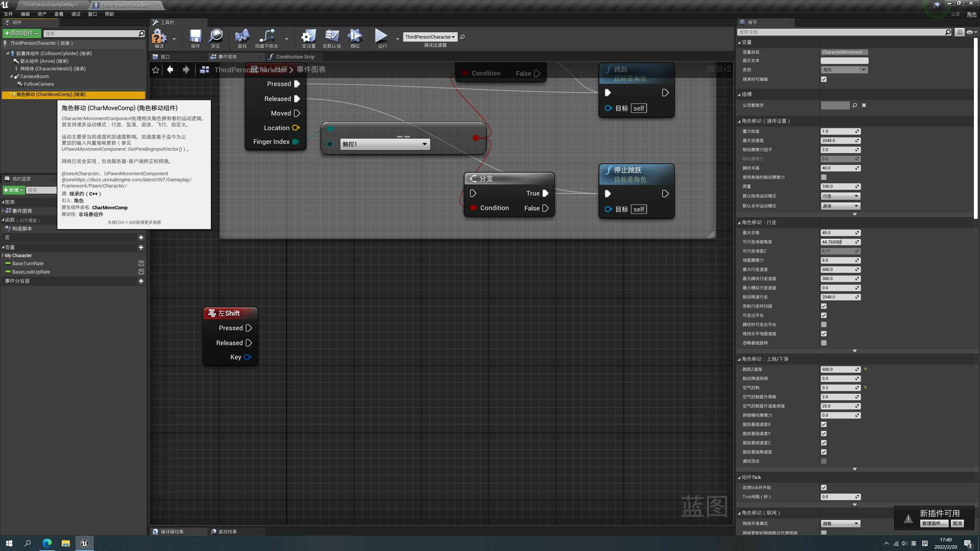This screenshot has height=551, width=980.
Task: Open Microsoft Edge from the taskbar
Action: (47, 543)
